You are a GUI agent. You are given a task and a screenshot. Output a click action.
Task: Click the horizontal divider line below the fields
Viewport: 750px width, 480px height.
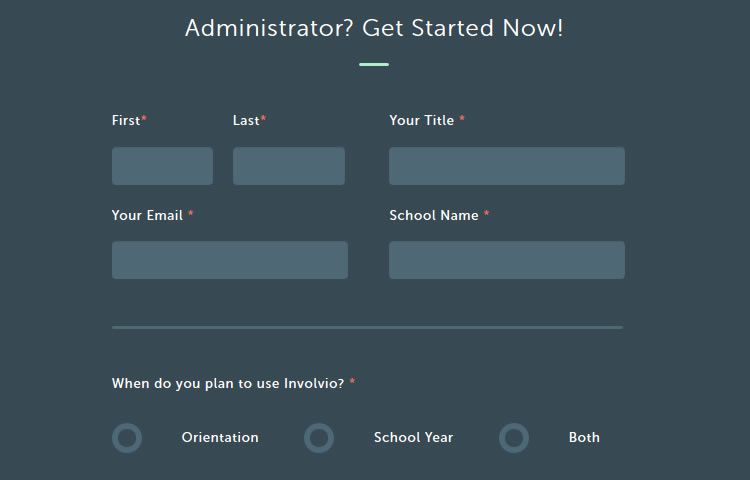coord(367,327)
